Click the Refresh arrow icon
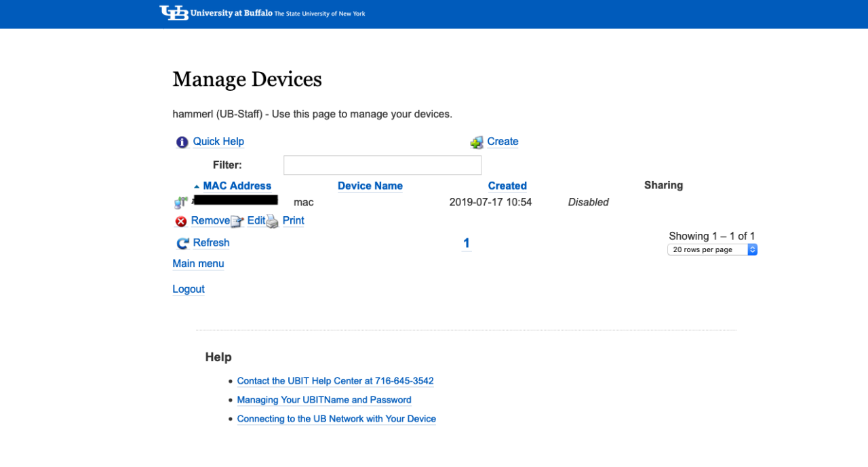This screenshot has height=467, width=868. pyautogui.click(x=182, y=243)
